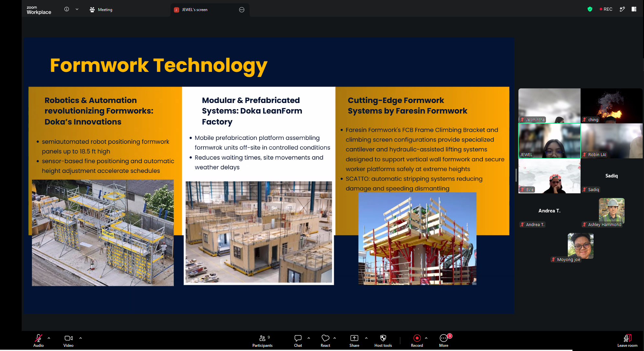Click the prefab factory photo on slide

[x=259, y=232]
